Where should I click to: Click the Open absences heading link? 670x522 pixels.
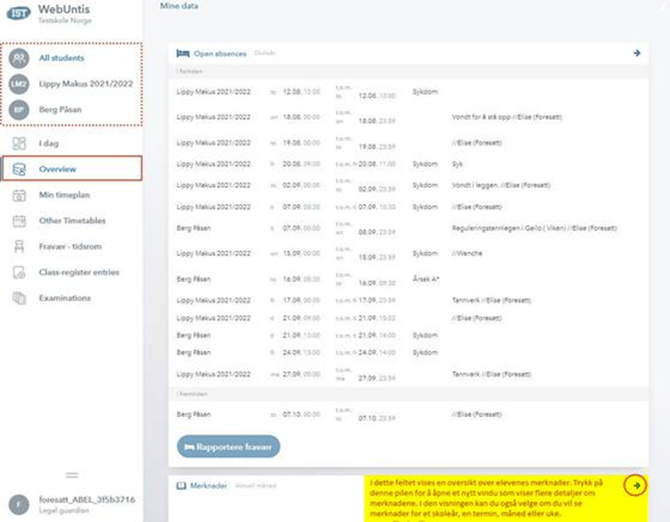[x=220, y=53]
